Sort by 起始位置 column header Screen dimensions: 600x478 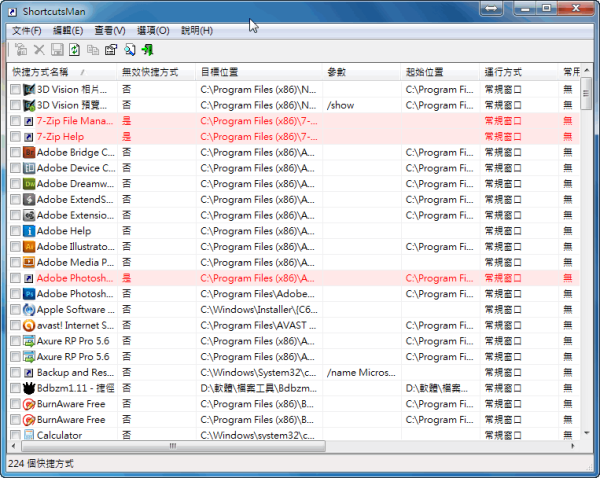click(440, 72)
